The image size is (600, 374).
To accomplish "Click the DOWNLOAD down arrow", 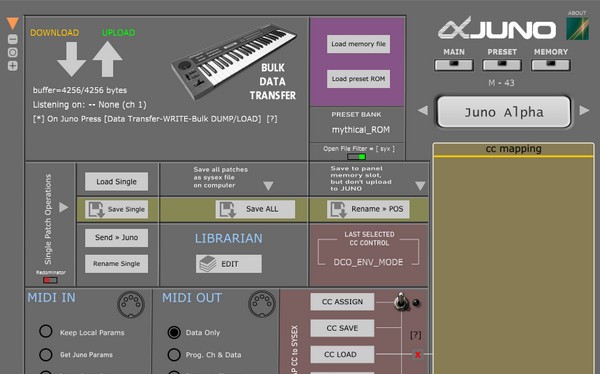I will pos(71,59).
